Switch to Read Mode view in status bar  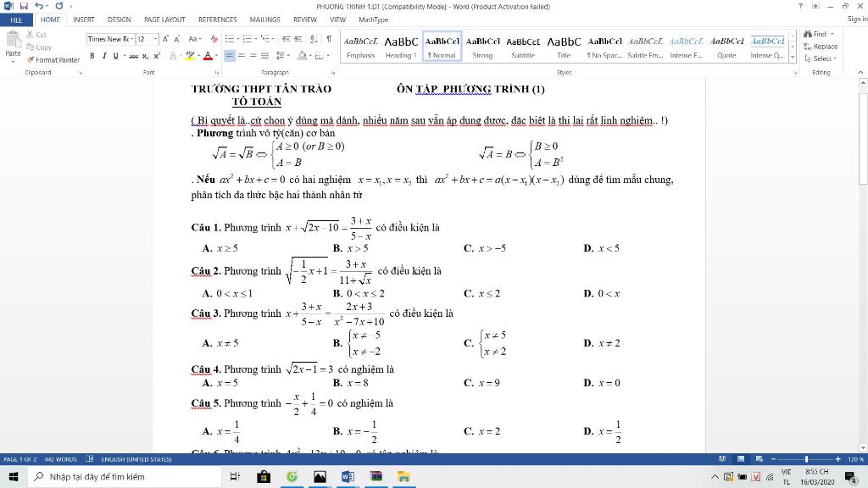(x=722, y=458)
